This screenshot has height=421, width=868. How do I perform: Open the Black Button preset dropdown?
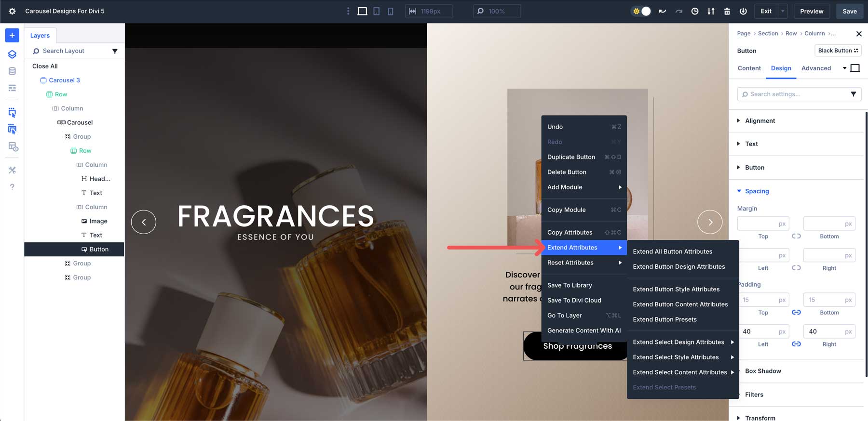[838, 51]
